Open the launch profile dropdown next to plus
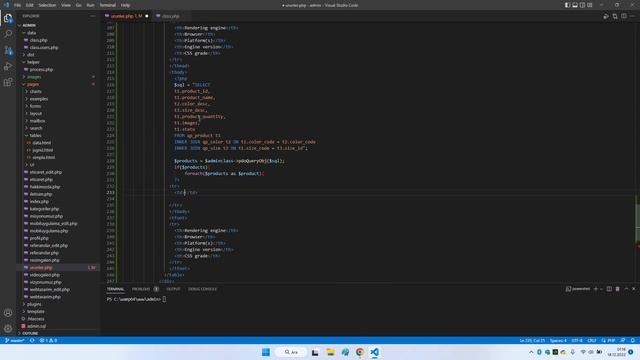Screen dimensions: 640x360 coord(602,289)
